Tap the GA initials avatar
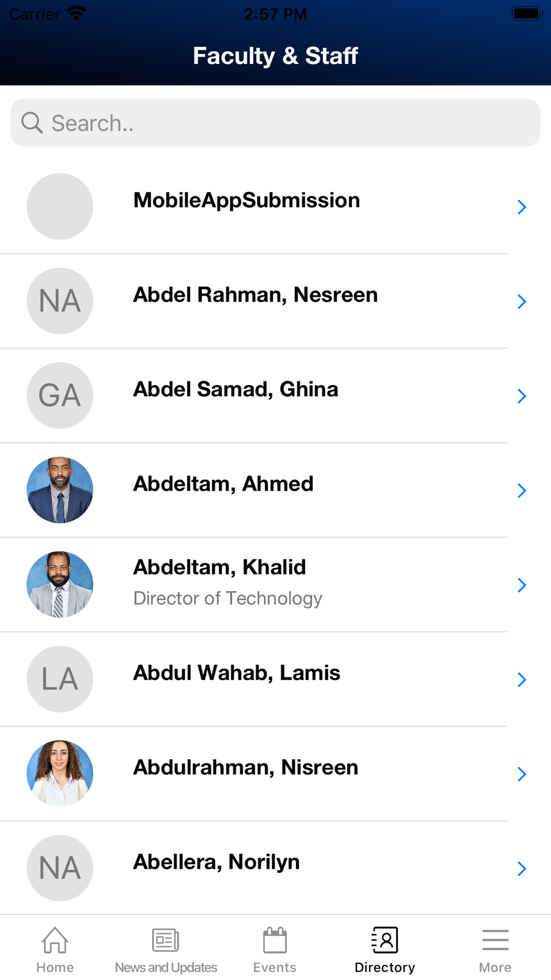 point(60,395)
